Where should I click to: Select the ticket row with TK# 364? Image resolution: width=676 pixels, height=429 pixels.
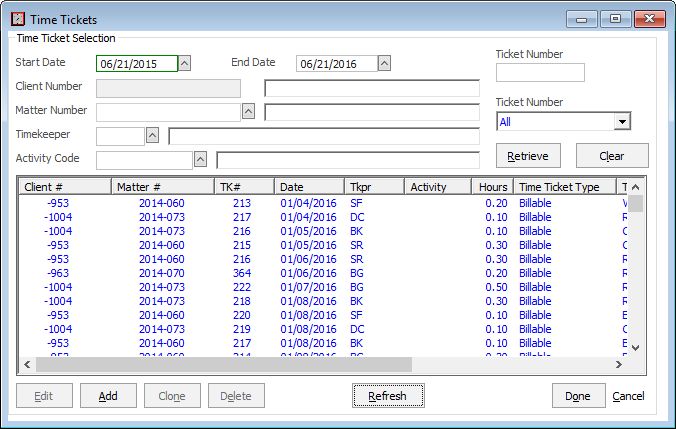[323, 273]
